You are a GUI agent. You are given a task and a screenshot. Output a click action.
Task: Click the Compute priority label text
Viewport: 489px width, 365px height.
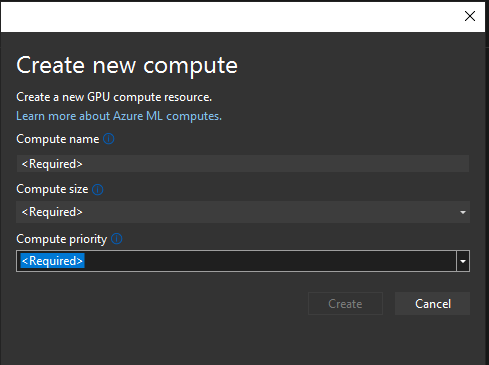tap(62, 239)
